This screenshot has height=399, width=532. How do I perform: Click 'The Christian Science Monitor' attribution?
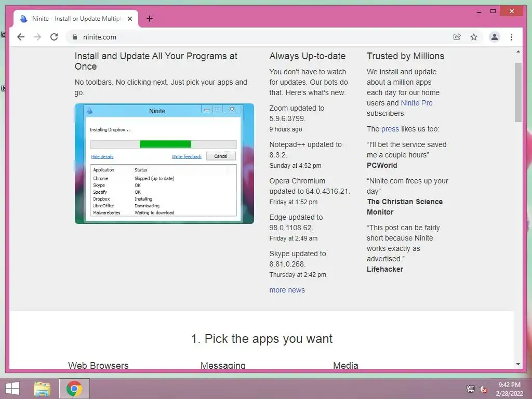click(x=405, y=207)
